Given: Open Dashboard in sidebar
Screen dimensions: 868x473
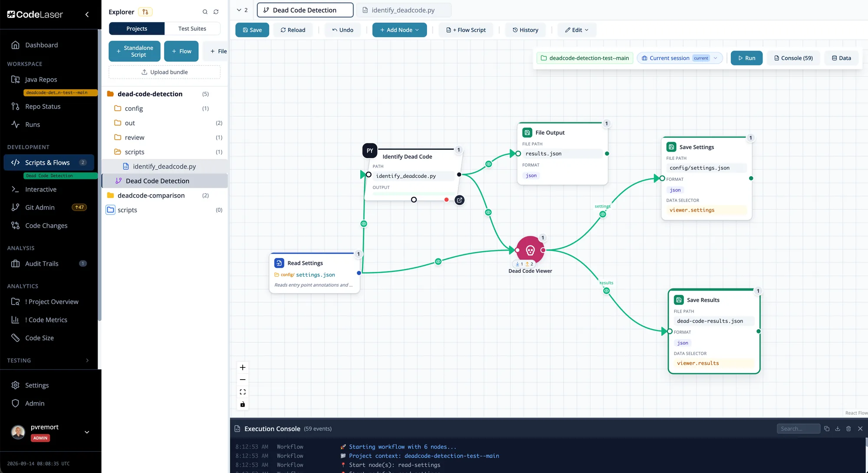Looking at the screenshot, I should (41, 45).
